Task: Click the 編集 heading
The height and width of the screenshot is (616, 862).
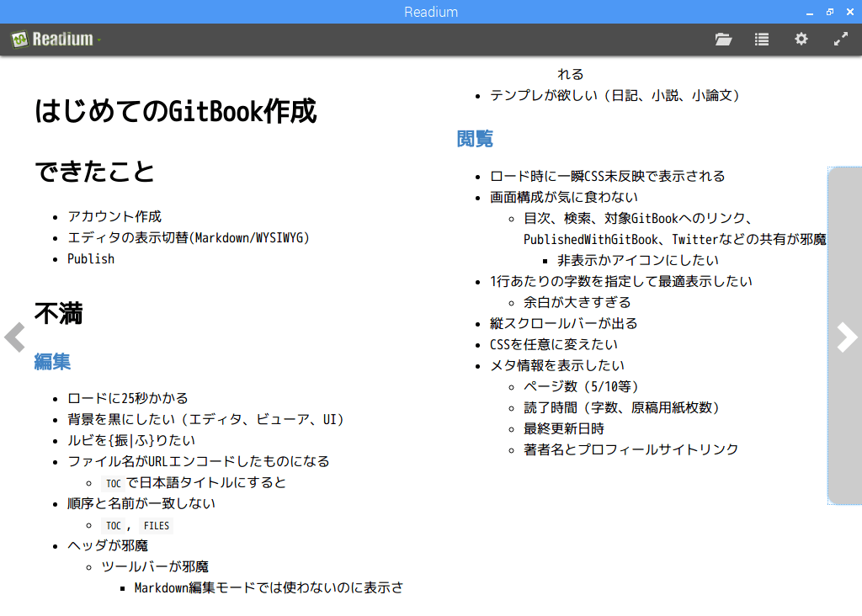Action: click(52, 362)
